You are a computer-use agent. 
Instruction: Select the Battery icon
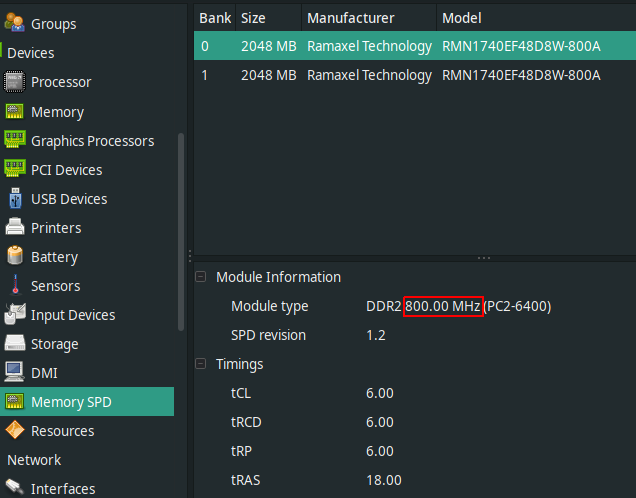tap(15, 255)
